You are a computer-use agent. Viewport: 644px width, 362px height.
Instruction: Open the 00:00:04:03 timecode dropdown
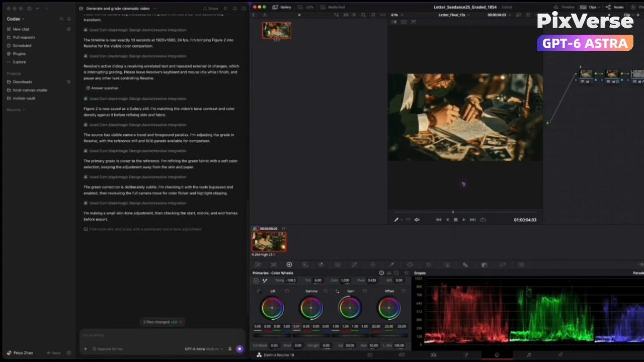(x=499, y=15)
